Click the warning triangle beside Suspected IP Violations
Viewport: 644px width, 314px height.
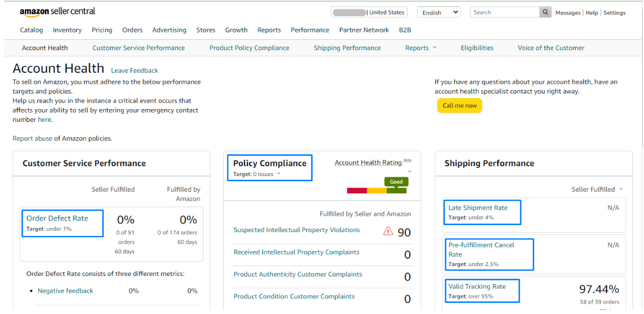(x=388, y=231)
